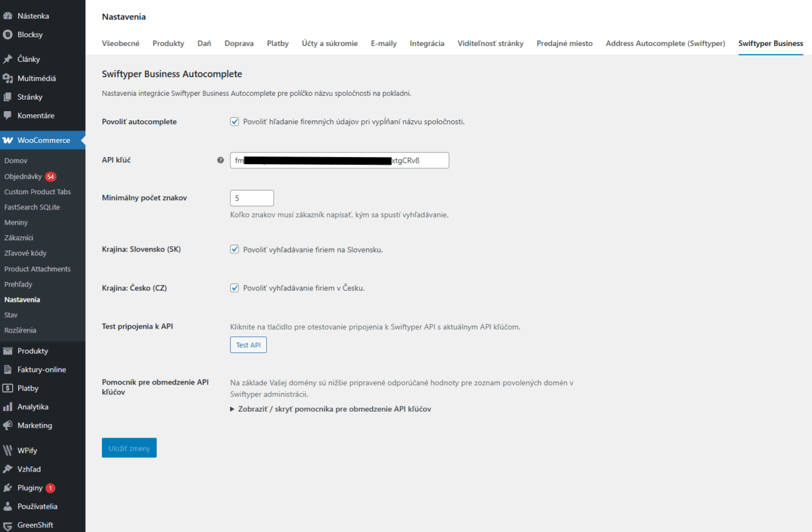
Task: Open the Address Autocomplete (Swiftyper) tab
Action: pos(665,43)
